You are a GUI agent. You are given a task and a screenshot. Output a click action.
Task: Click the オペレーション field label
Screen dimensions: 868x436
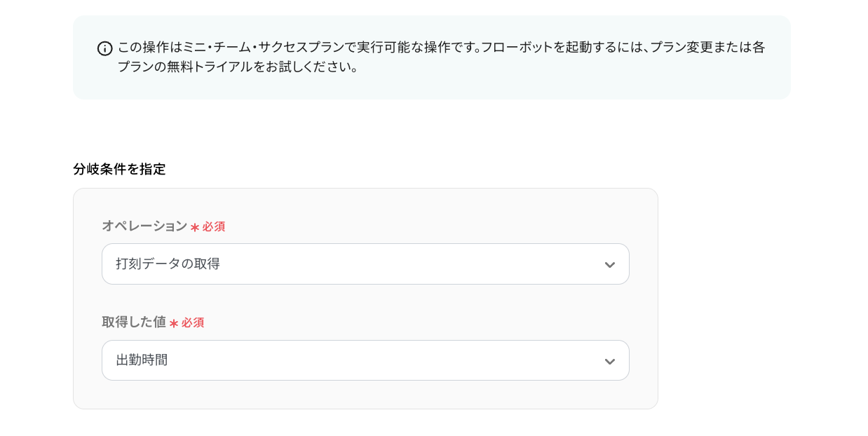point(144,226)
